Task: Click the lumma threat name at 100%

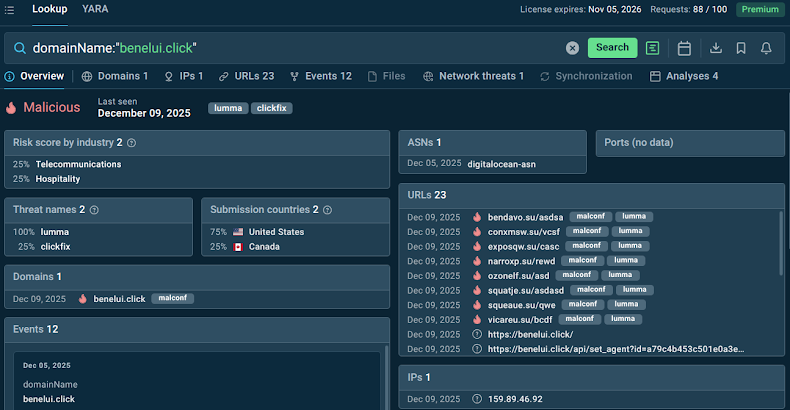Action: (54, 232)
